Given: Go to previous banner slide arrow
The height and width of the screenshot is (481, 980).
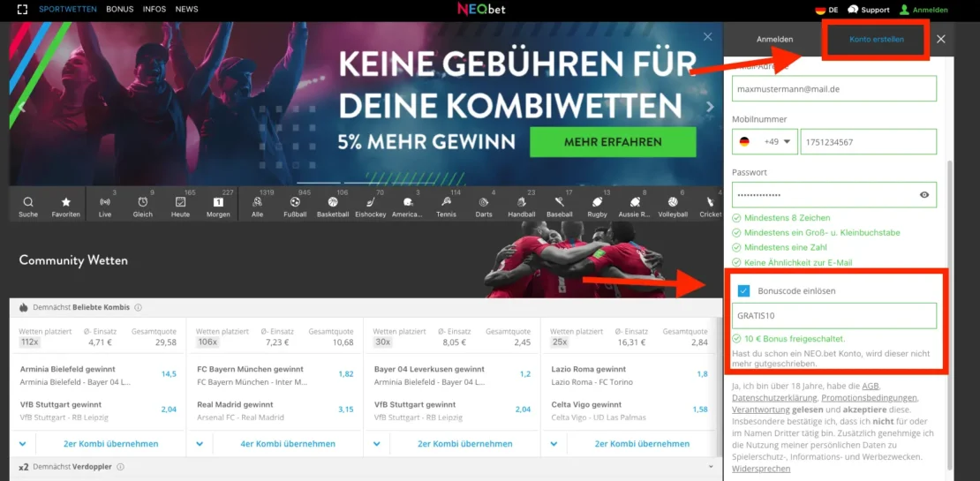Looking at the screenshot, I should click(x=22, y=107).
